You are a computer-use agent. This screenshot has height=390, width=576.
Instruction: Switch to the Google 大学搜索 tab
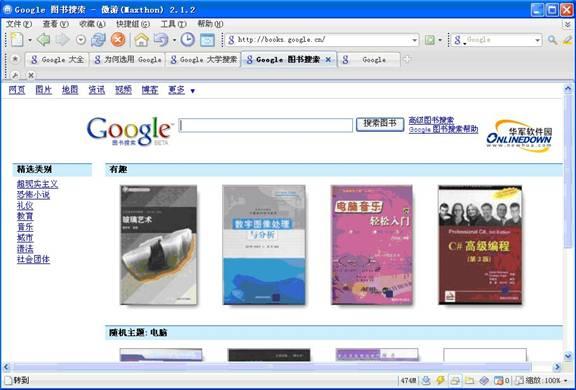point(203,59)
